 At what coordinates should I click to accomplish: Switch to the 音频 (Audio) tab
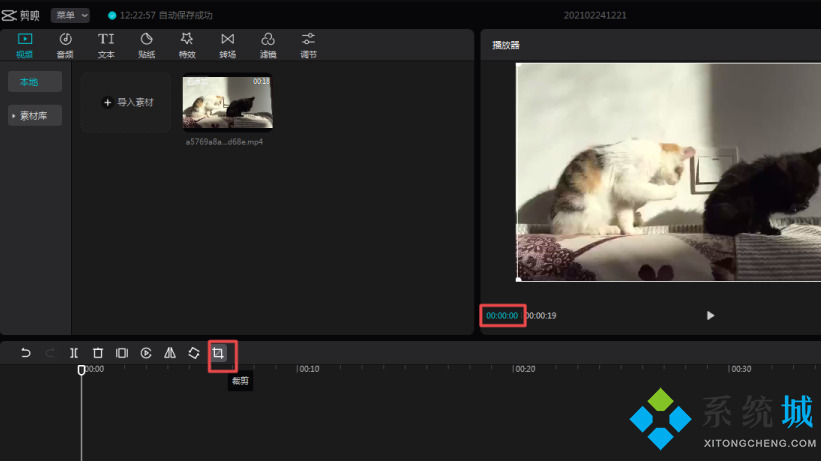coord(65,45)
